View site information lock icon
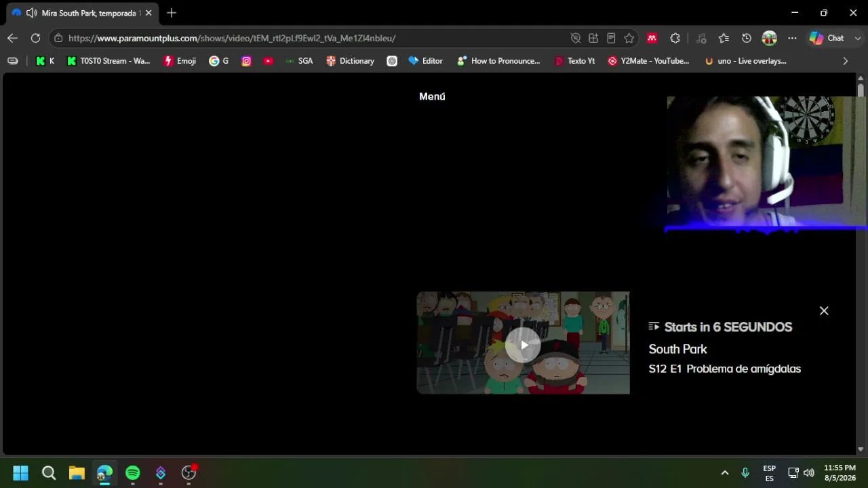The image size is (868, 488). tap(58, 38)
